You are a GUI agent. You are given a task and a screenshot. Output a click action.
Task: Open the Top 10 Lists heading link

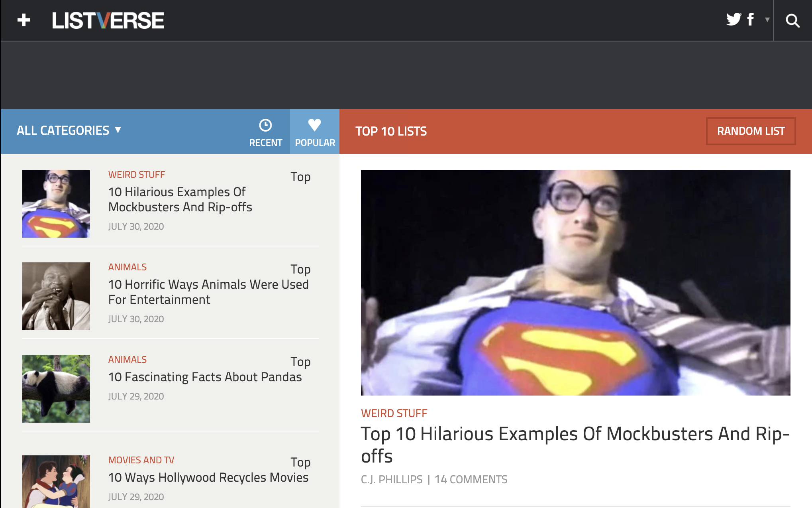[391, 131]
